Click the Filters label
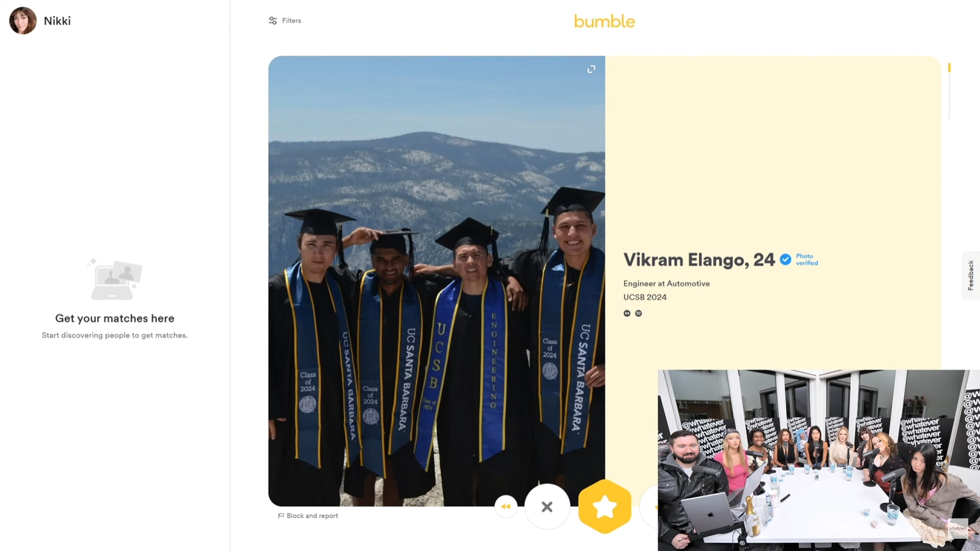 click(291, 21)
